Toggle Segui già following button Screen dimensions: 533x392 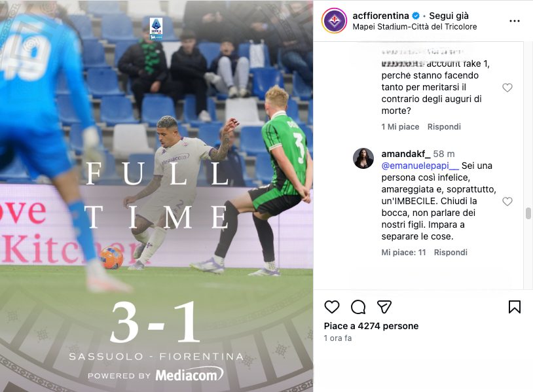[x=449, y=16]
